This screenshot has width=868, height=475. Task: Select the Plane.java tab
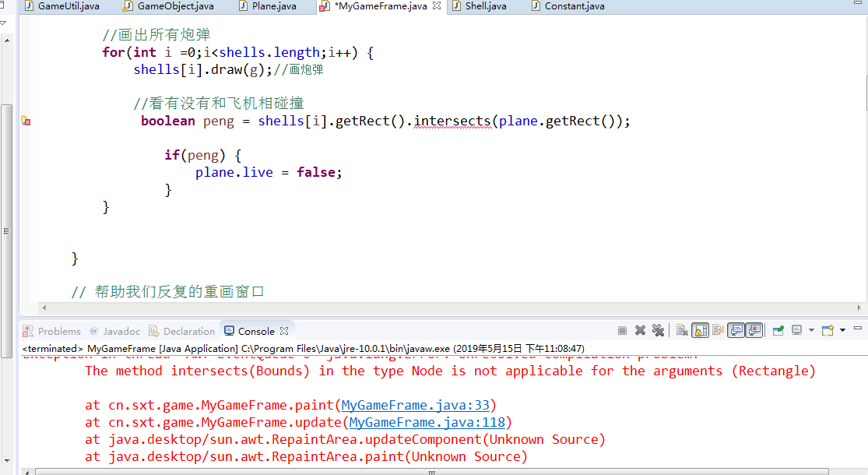(x=268, y=6)
